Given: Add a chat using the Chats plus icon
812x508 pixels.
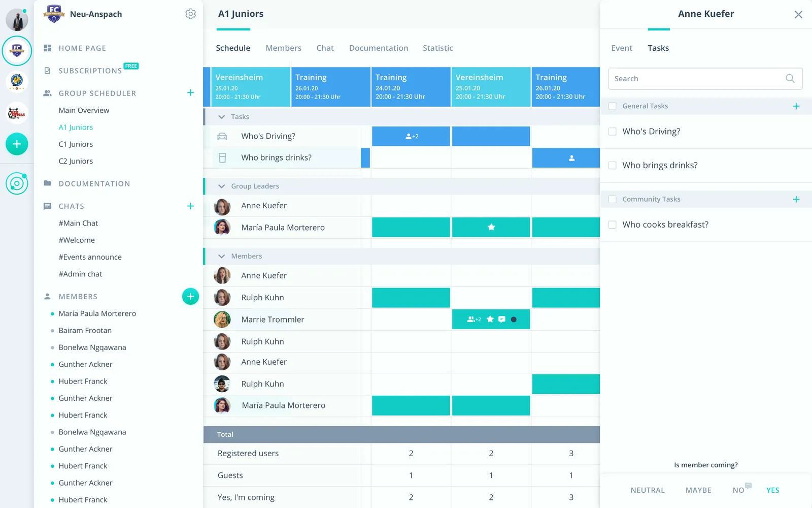Looking at the screenshot, I should click(x=190, y=206).
